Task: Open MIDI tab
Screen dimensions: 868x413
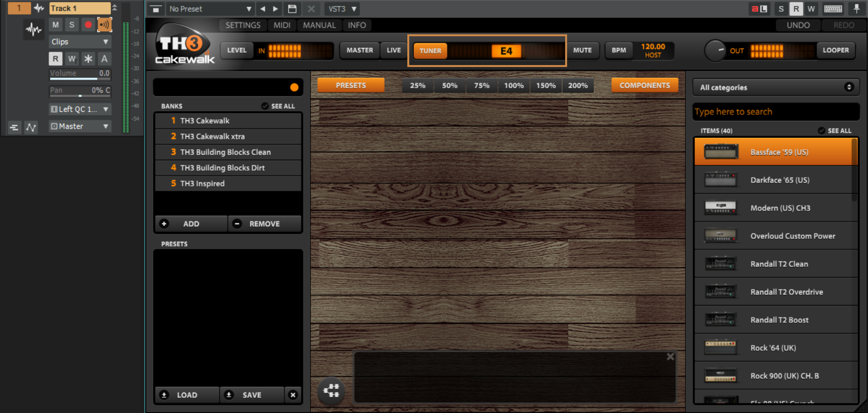Action: click(282, 25)
